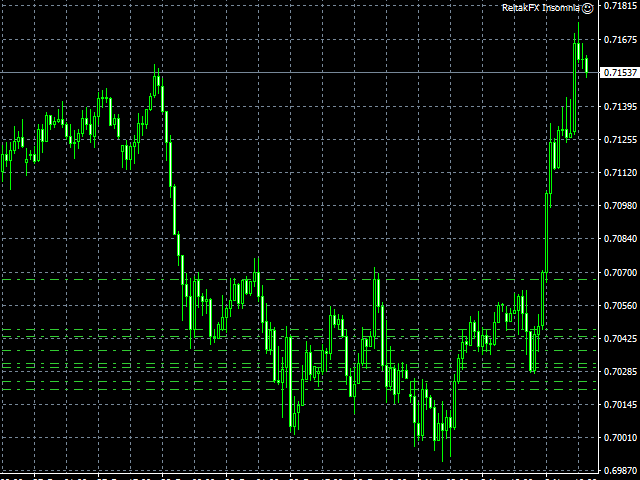Click the 0.71120 price scale label
640x480 pixels.
coord(620,173)
